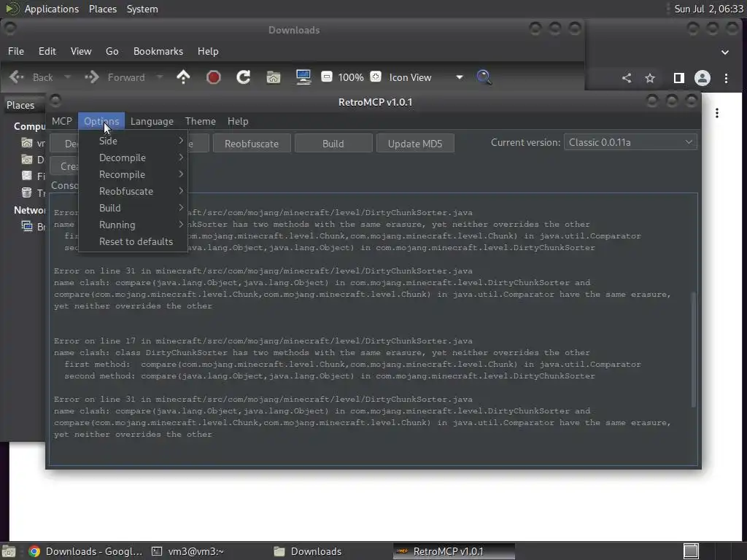Viewport: 747px width, 560px height.
Task: Open the MCP menu
Action: click(62, 122)
